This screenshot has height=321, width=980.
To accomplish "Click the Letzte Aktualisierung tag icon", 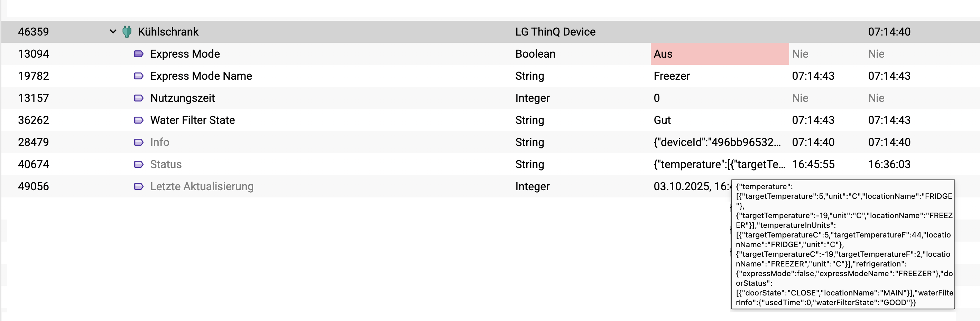I will 138,186.
